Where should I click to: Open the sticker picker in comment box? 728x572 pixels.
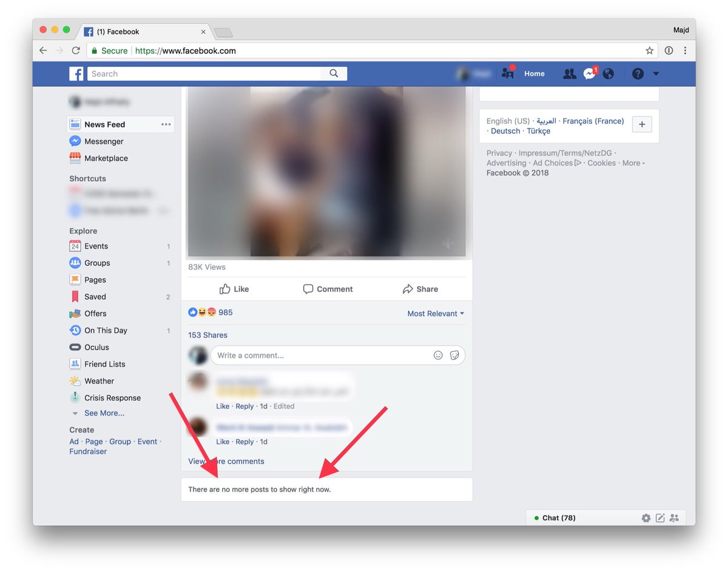point(454,355)
